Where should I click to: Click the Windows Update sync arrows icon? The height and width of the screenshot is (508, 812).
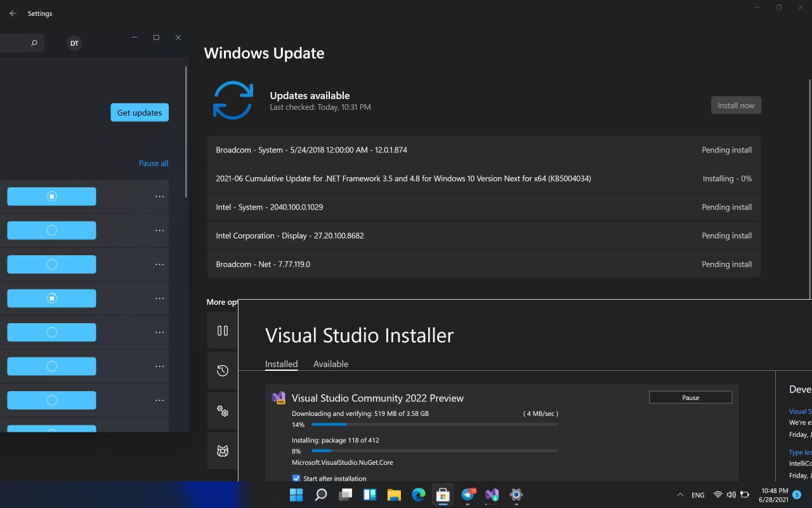(x=233, y=100)
